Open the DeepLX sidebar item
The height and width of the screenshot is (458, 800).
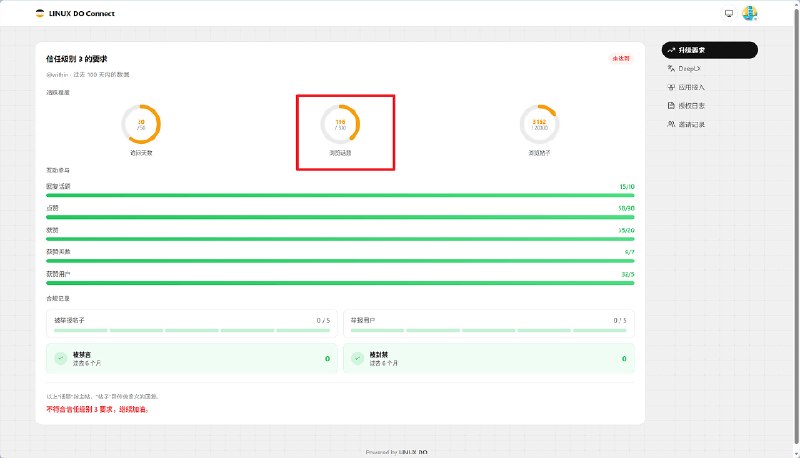pyautogui.click(x=709, y=69)
